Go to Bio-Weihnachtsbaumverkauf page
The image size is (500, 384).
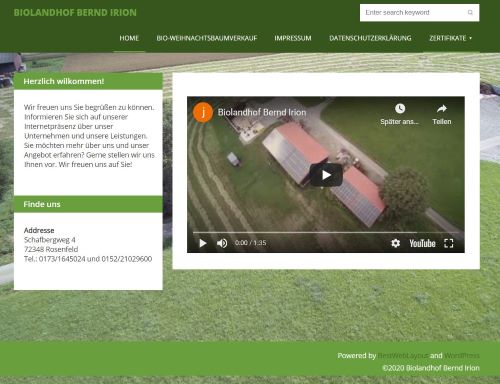[207, 38]
